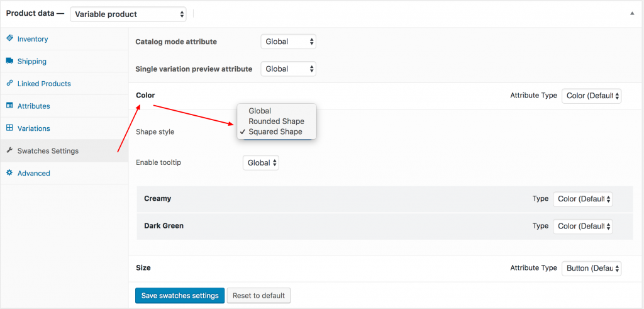Open Creamy swatch Type dropdown
Screen dimensions: 644x309
[x=582, y=199]
